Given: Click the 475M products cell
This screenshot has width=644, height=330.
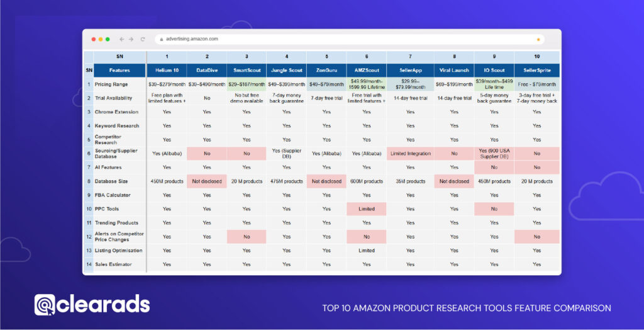Looking at the screenshot, I should click(x=286, y=181).
